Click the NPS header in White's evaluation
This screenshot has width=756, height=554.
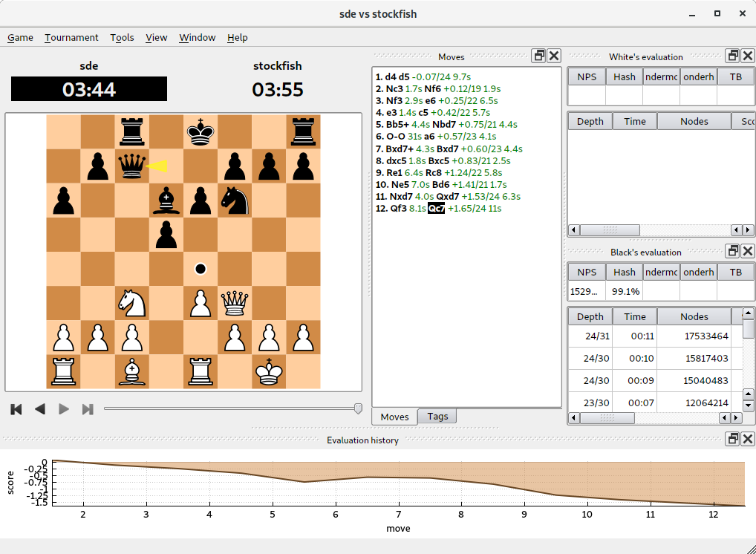587,76
